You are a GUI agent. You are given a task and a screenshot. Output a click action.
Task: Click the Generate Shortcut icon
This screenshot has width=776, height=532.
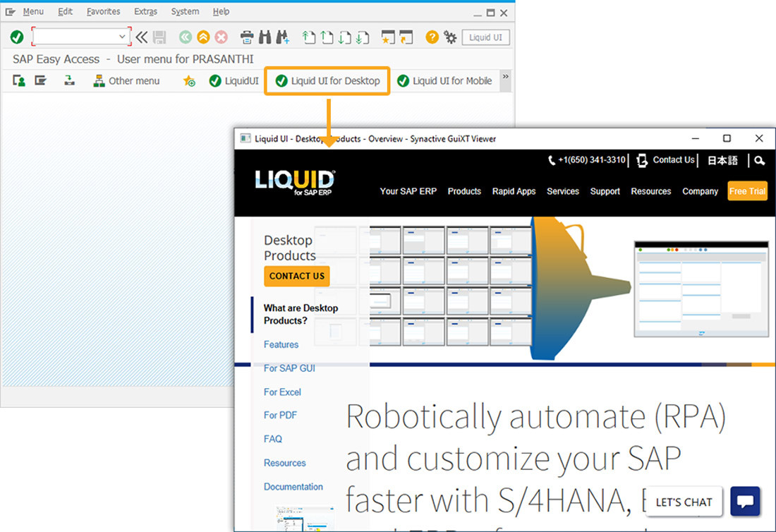click(406, 37)
